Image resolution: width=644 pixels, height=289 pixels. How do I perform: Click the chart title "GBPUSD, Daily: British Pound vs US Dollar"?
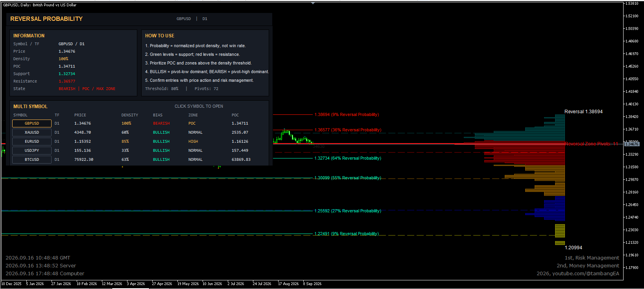(40, 5)
